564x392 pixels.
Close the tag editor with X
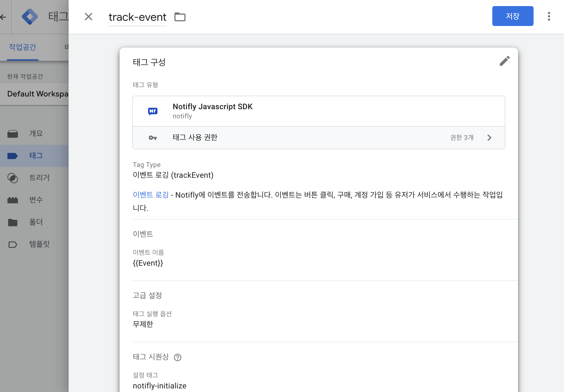coord(89,17)
